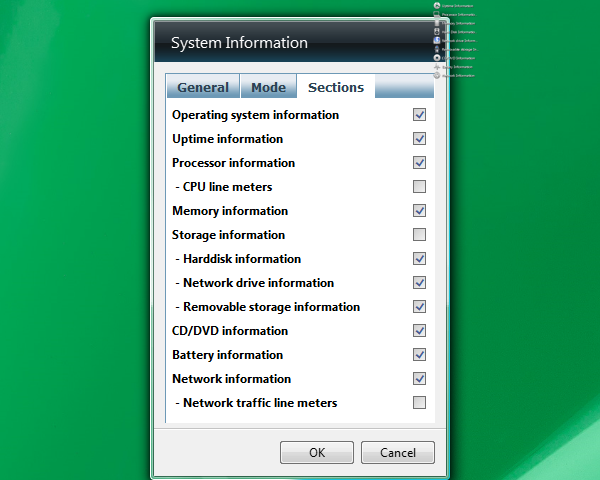Uncheck the Network information checkbox
This screenshot has width=600, height=480.
click(419, 379)
